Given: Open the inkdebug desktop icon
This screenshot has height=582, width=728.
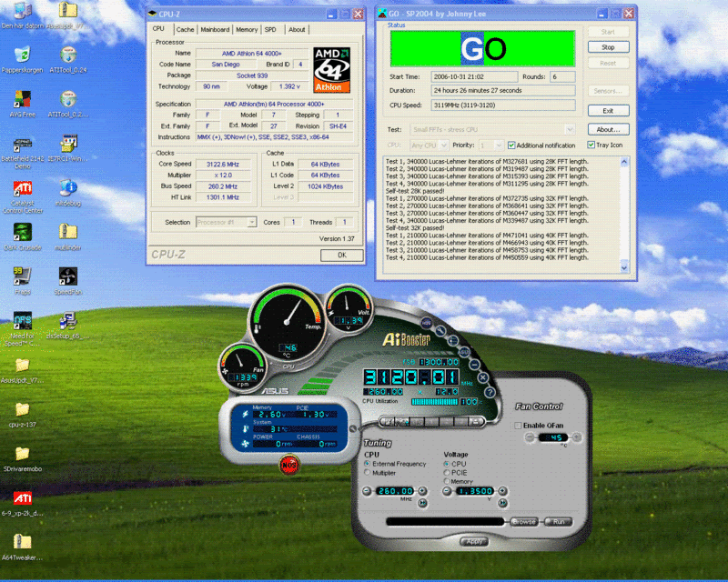Looking at the screenshot, I should coord(68,192).
